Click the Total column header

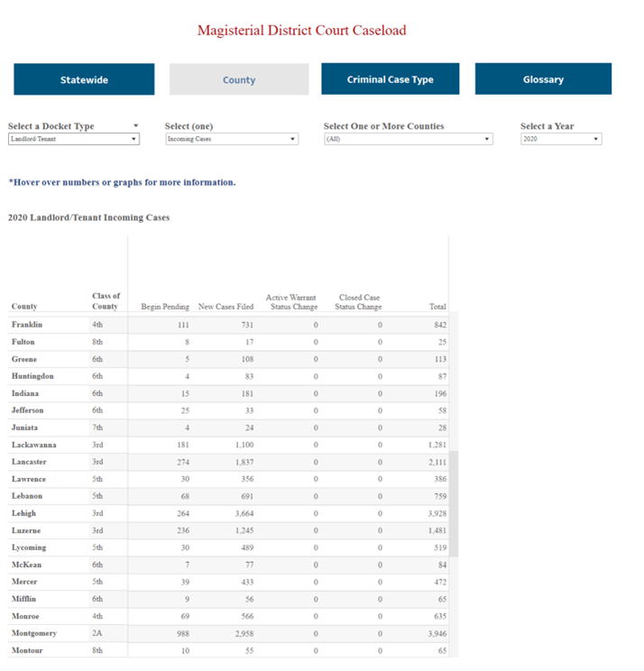click(437, 307)
